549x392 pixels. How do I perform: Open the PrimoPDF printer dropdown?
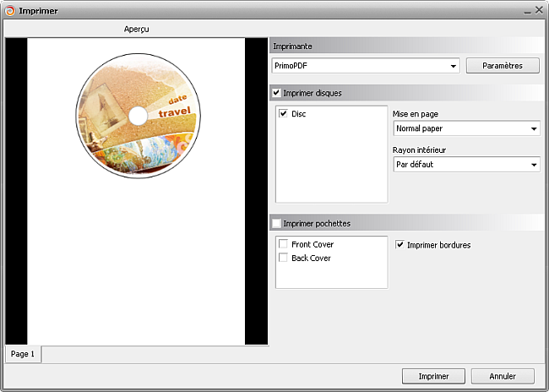coord(366,66)
